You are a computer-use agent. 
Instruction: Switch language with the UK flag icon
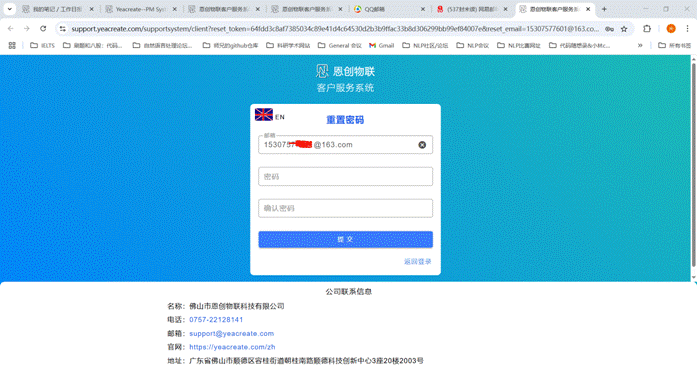point(264,115)
